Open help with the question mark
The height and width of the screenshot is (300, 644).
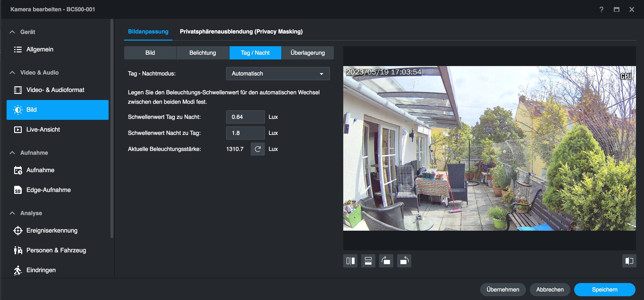(601, 9)
